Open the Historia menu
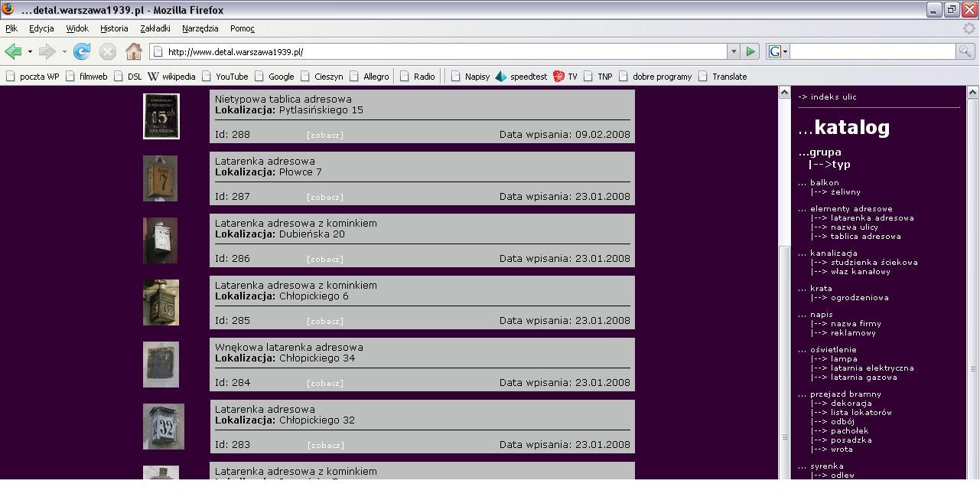This screenshot has width=980, height=497. (x=114, y=28)
